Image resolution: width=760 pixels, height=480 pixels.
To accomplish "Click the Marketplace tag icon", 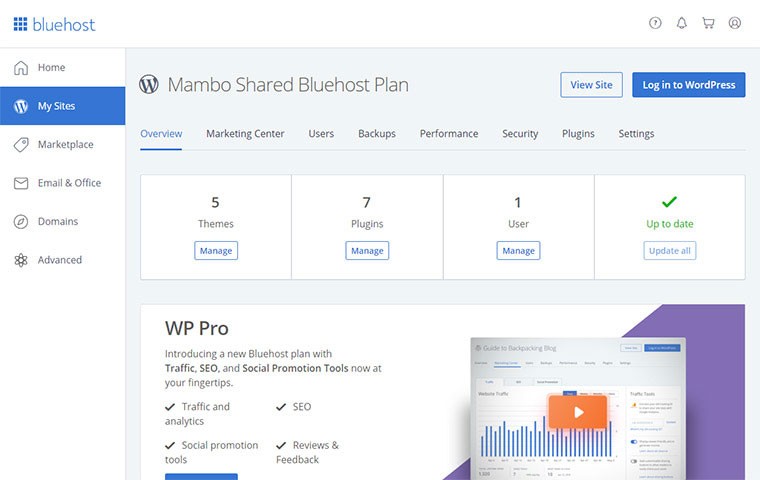I will [x=20, y=145].
